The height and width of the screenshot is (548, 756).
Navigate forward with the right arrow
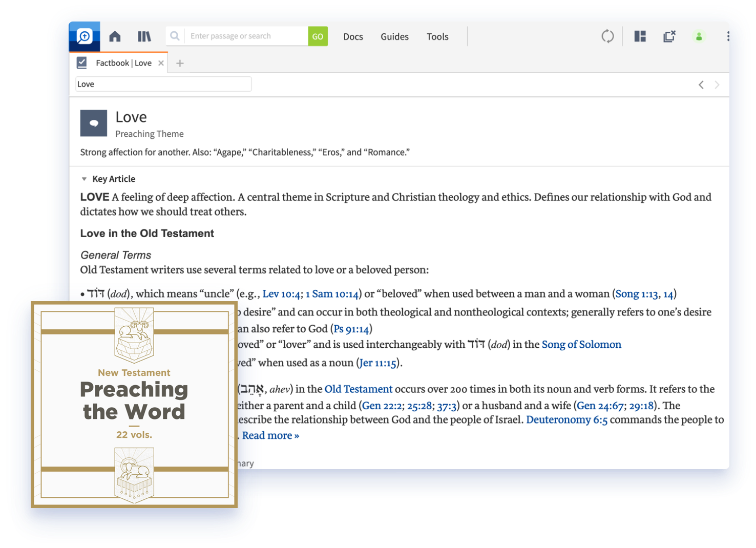(717, 85)
